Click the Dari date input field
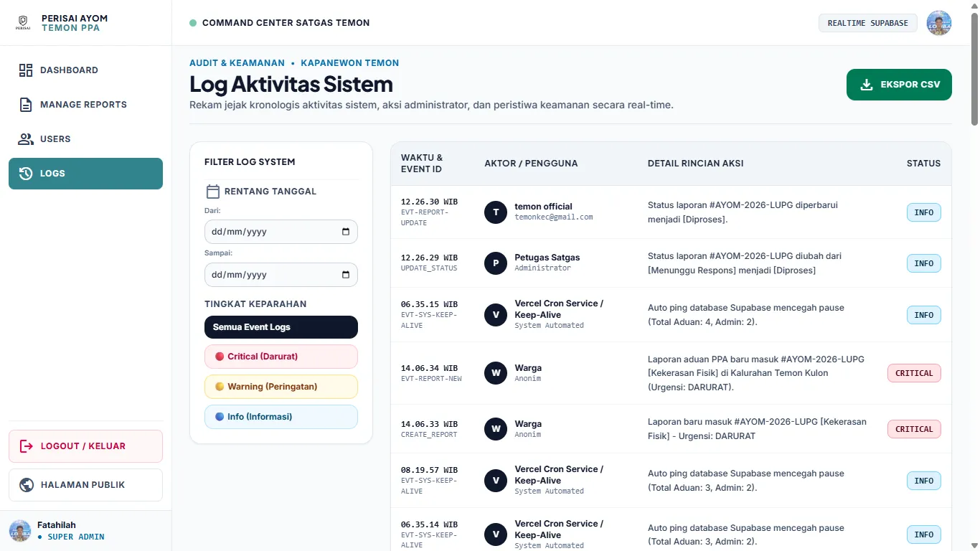This screenshot has height=551, width=980. [281, 232]
